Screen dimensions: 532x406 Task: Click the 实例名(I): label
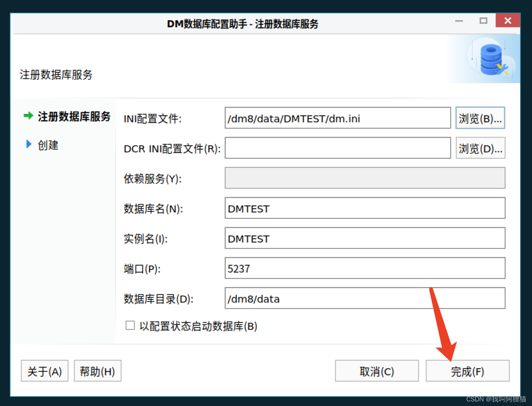pyautogui.click(x=146, y=239)
